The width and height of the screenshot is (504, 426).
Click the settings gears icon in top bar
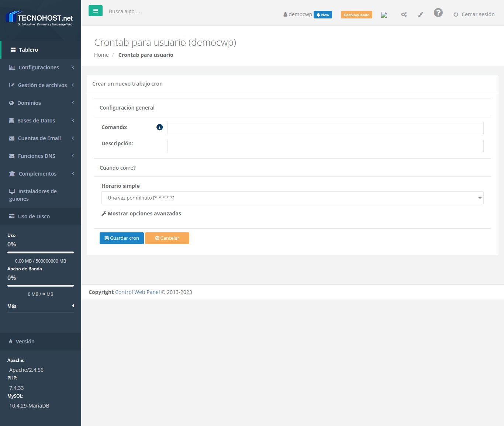click(x=404, y=14)
